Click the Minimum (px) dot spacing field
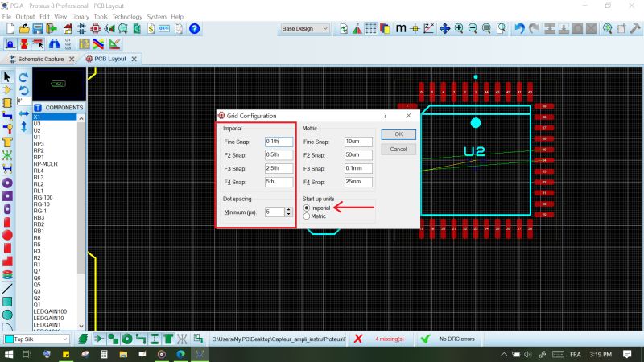644x362 pixels. pos(275,212)
